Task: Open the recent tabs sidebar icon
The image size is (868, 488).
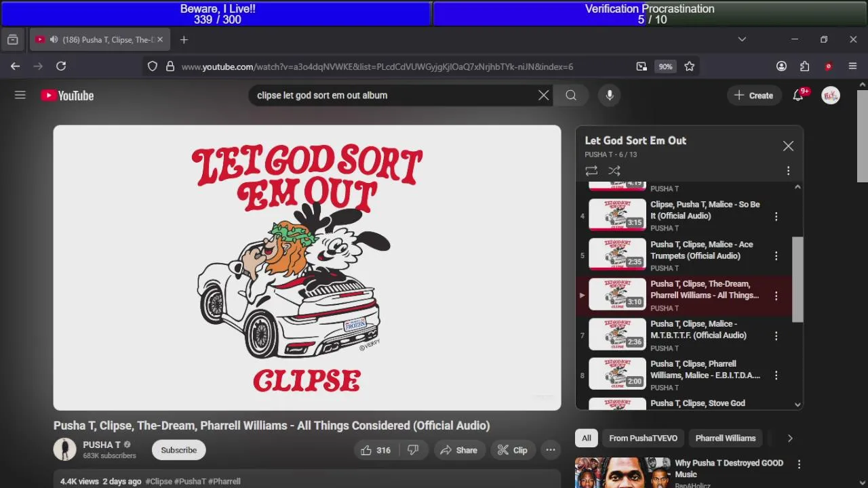Action: [x=12, y=40]
